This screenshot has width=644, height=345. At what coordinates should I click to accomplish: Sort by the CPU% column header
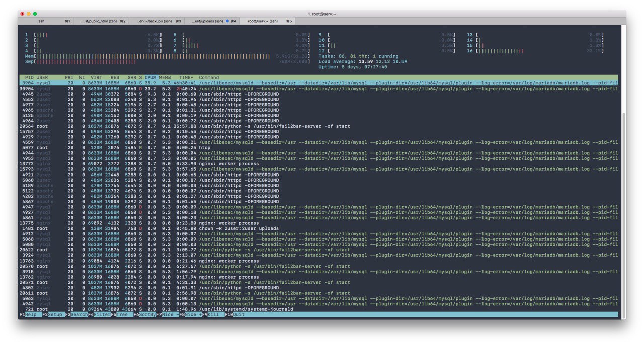[151, 78]
